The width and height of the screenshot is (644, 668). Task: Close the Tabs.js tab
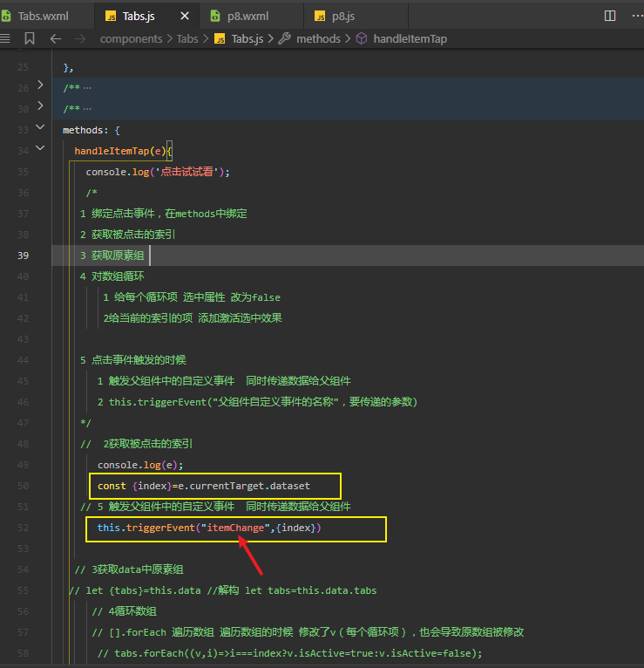(x=184, y=17)
